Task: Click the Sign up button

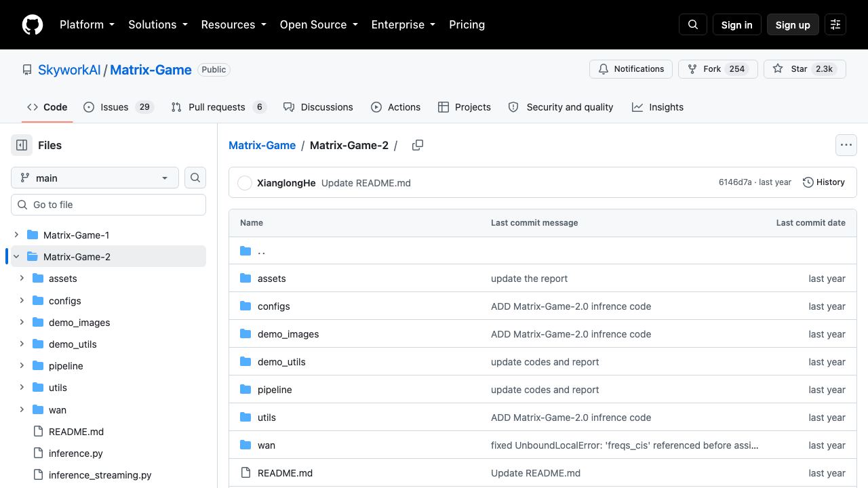Action: tap(793, 24)
